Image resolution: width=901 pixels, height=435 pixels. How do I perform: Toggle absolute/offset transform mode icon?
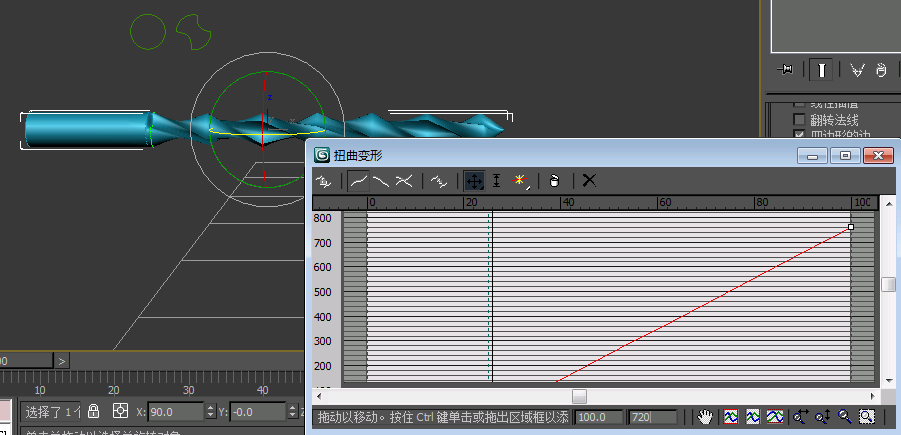pyautogui.click(x=120, y=411)
